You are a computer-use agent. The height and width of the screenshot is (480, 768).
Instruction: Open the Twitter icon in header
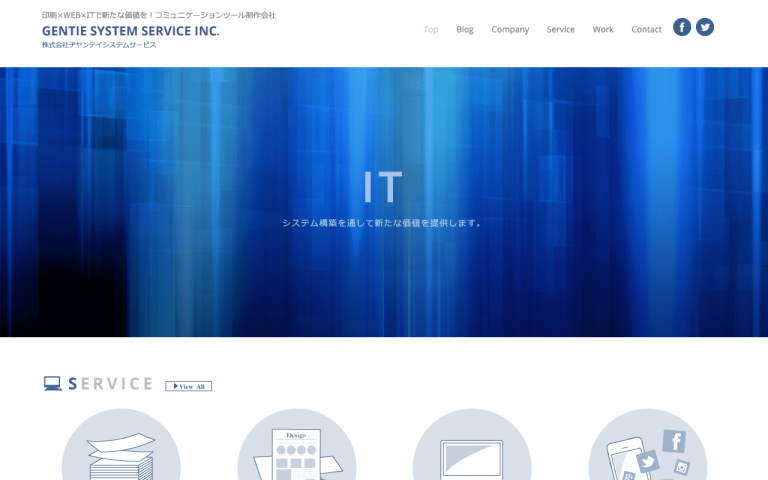[705, 27]
